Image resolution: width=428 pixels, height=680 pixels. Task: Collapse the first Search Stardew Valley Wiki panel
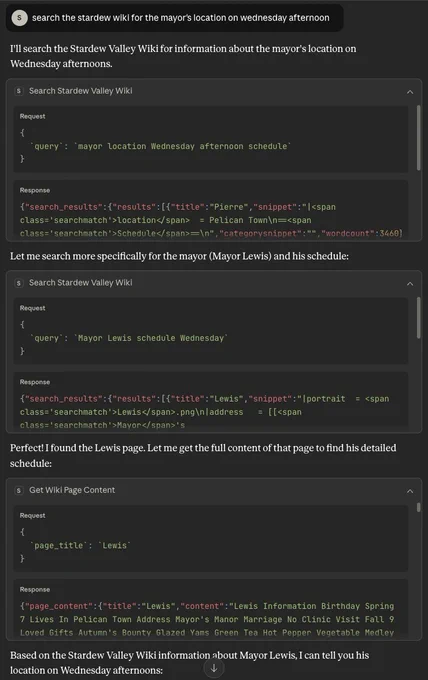(410, 92)
